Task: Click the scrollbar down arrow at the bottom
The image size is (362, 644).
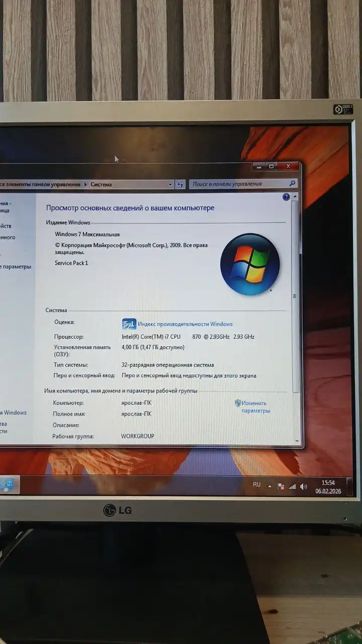Action: point(297,441)
